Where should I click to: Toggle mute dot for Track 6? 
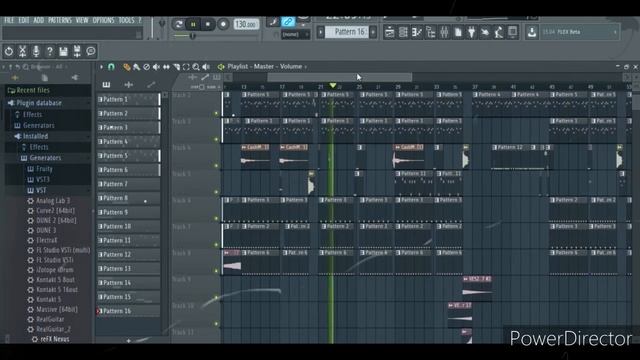216,218
